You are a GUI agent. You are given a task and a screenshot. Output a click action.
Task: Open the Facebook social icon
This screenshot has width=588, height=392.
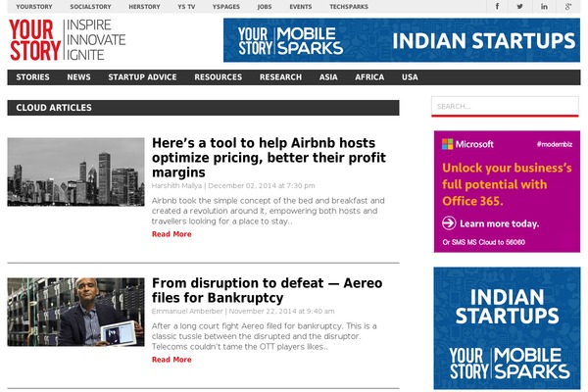[497, 7]
